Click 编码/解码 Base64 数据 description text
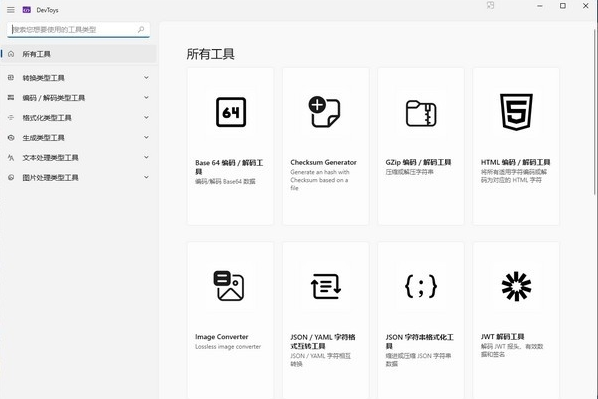This screenshot has width=598, height=399. pyautogui.click(x=225, y=181)
